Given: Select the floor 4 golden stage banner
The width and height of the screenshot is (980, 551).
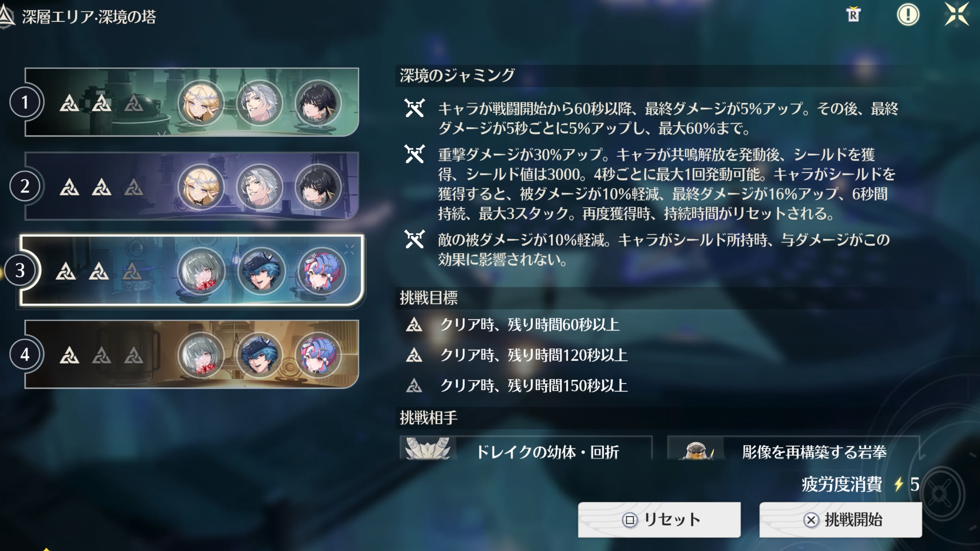Looking at the screenshot, I should coord(192,354).
